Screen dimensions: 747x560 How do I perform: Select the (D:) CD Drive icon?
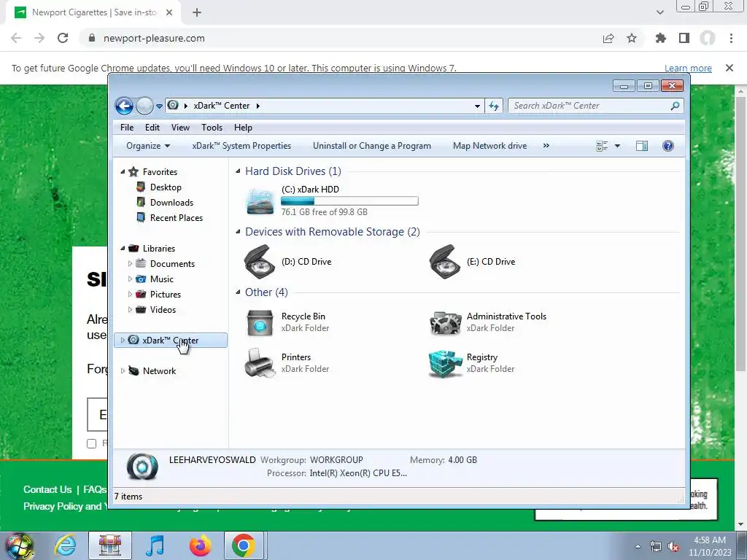pyautogui.click(x=260, y=262)
